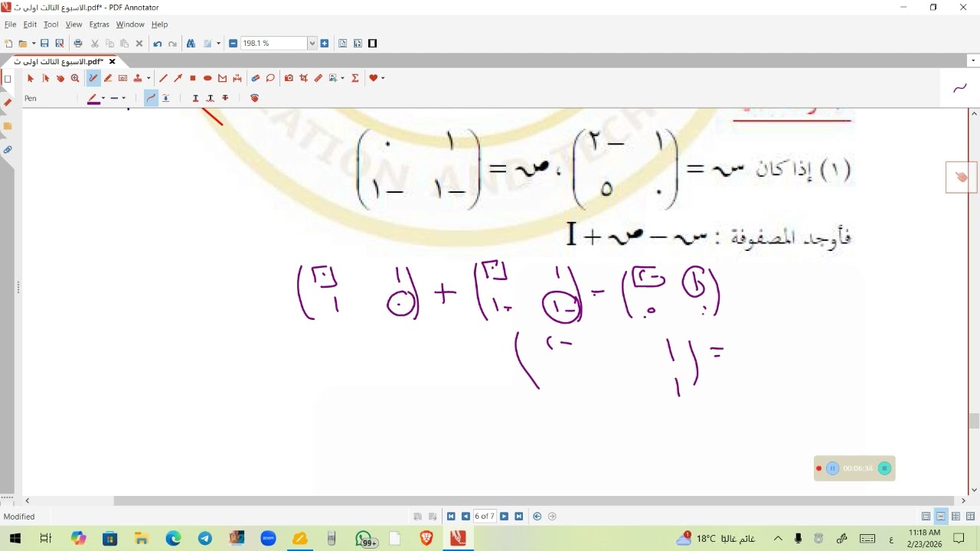This screenshot has height=551, width=980.
Task: Open Brave browser from taskbar
Action: click(426, 539)
